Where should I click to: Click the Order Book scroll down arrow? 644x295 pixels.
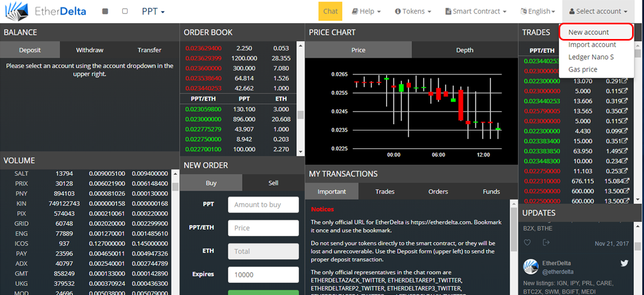[300, 152]
